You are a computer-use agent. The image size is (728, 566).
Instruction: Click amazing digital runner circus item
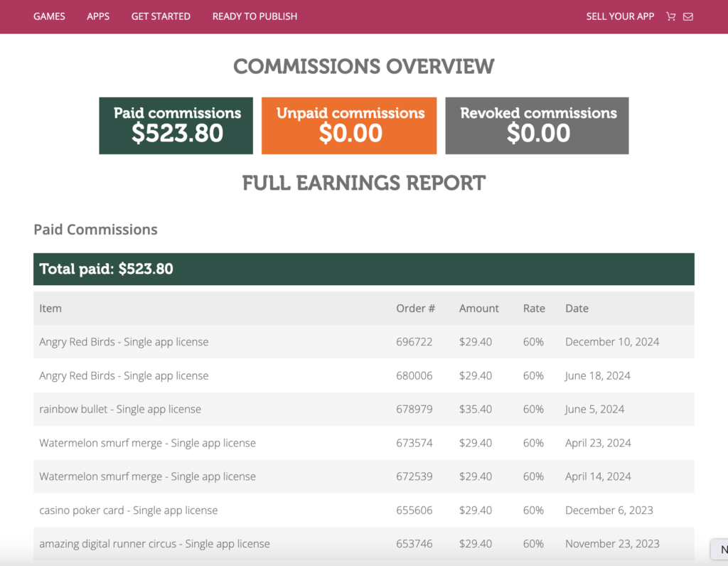click(x=154, y=544)
